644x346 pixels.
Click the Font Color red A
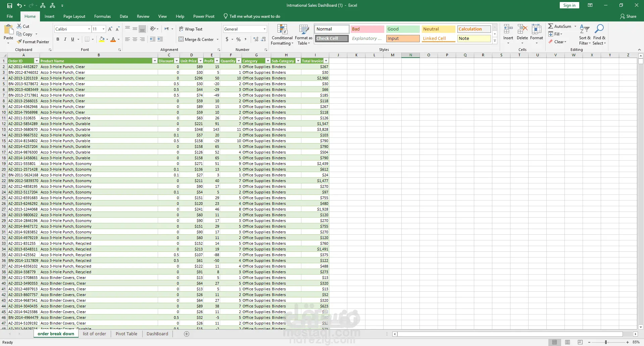pos(113,39)
